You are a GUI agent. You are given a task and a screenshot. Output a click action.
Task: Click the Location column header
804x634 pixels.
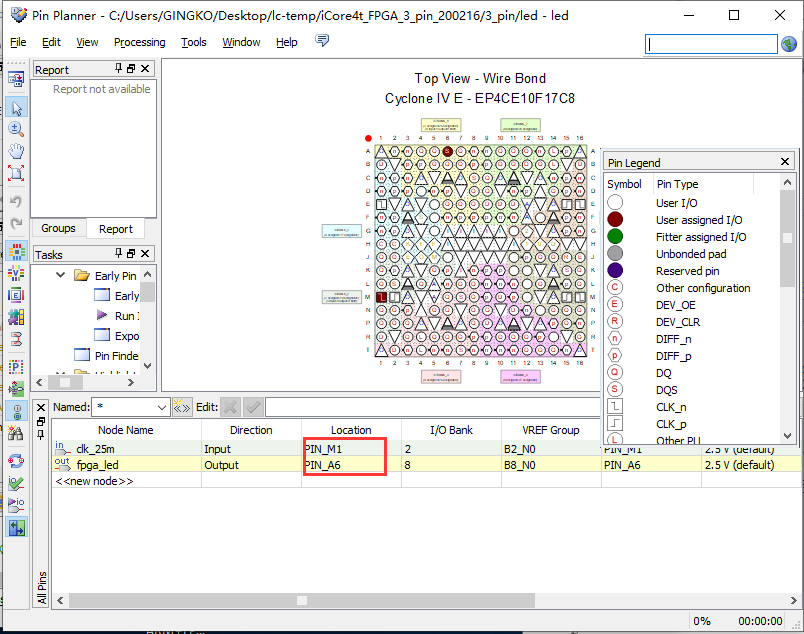351,430
